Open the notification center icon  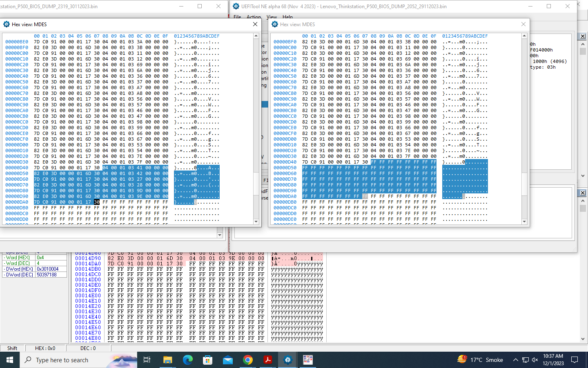(x=575, y=360)
